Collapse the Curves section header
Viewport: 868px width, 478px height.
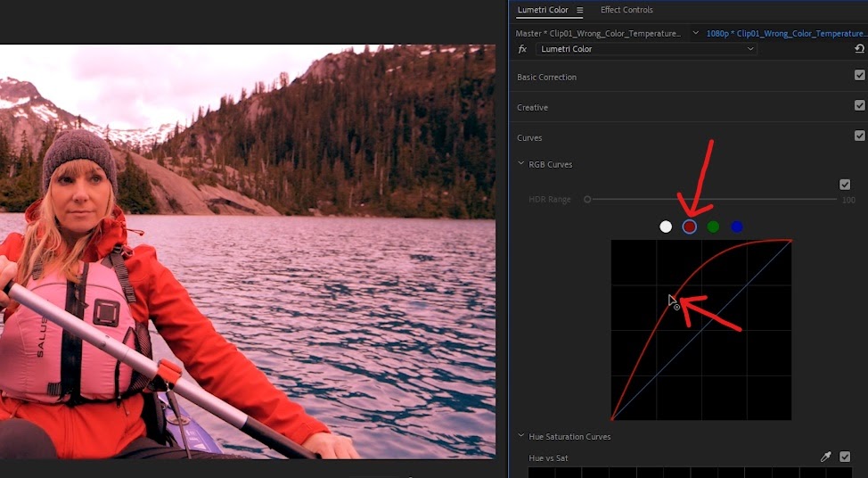coord(529,138)
